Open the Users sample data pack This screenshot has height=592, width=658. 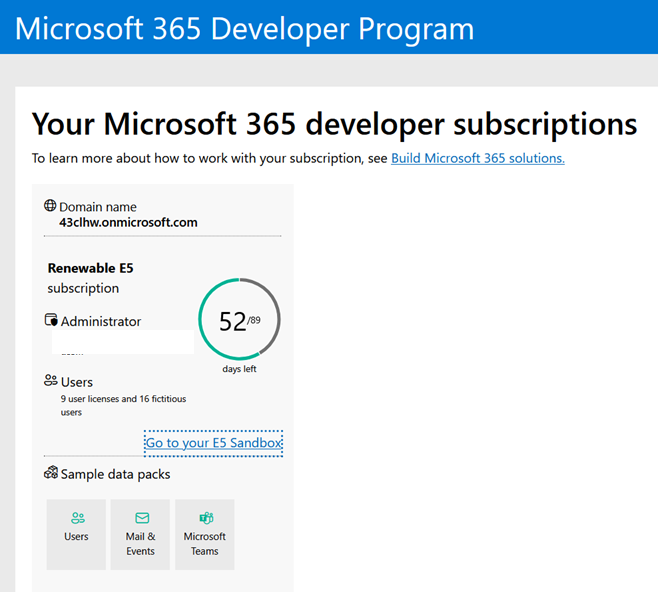click(x=76, y=534)
